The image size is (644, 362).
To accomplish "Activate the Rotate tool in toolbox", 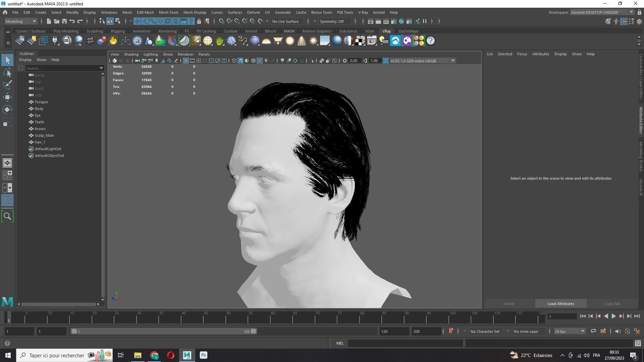I will 7,110.
